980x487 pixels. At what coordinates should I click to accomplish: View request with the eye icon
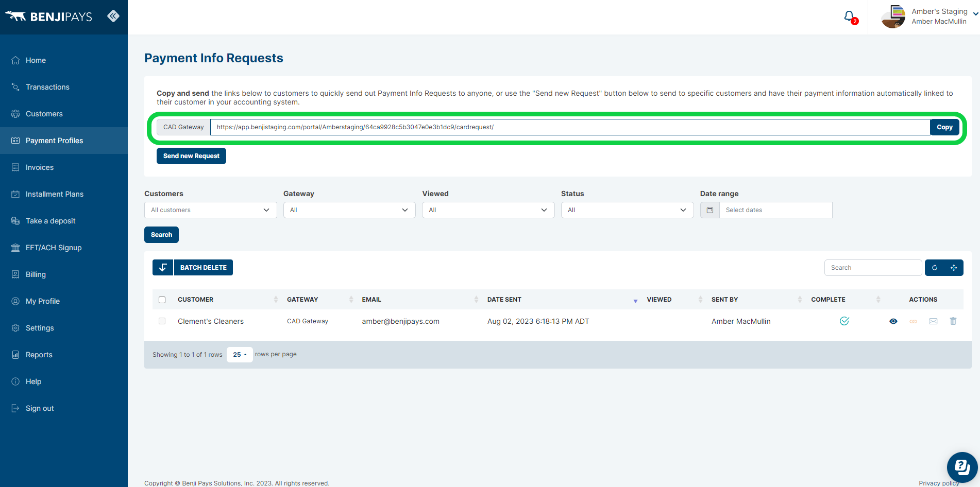pos(893,321)
